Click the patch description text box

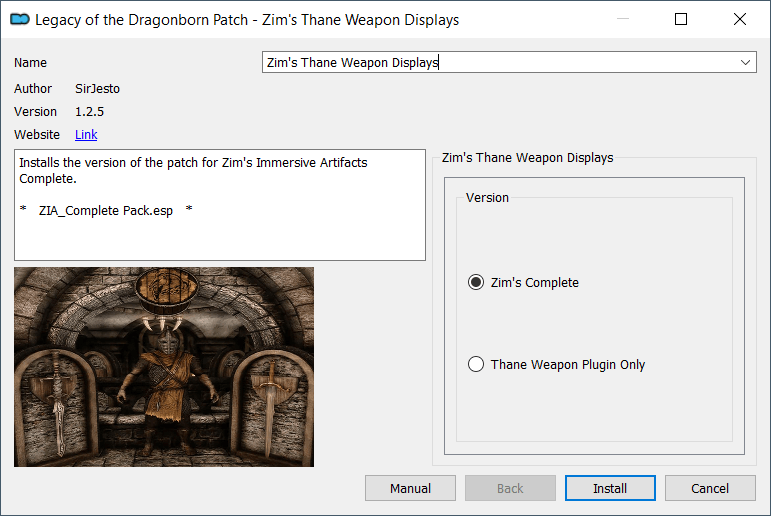pos(220,205)
